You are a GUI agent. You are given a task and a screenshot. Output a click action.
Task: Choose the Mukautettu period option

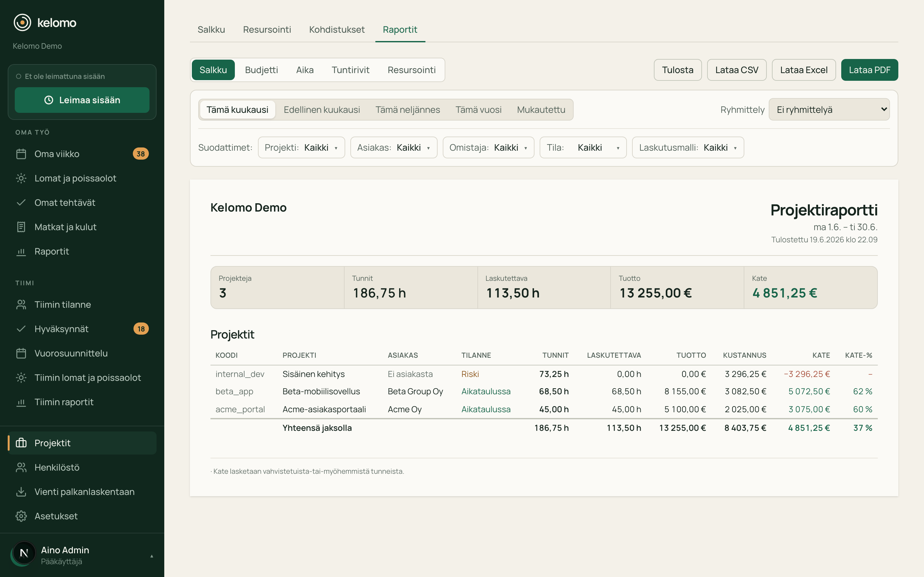point(541,110)
